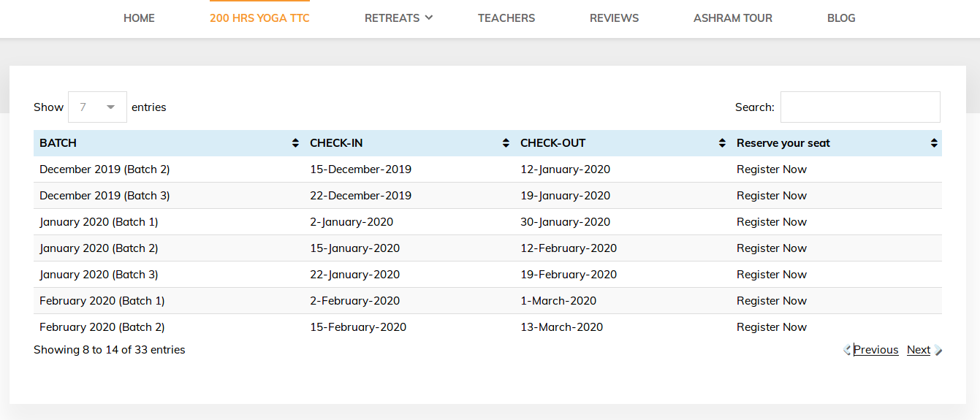Click Reserve your seat header text
This screenshot has height=420, width=980.
[783, 143]
